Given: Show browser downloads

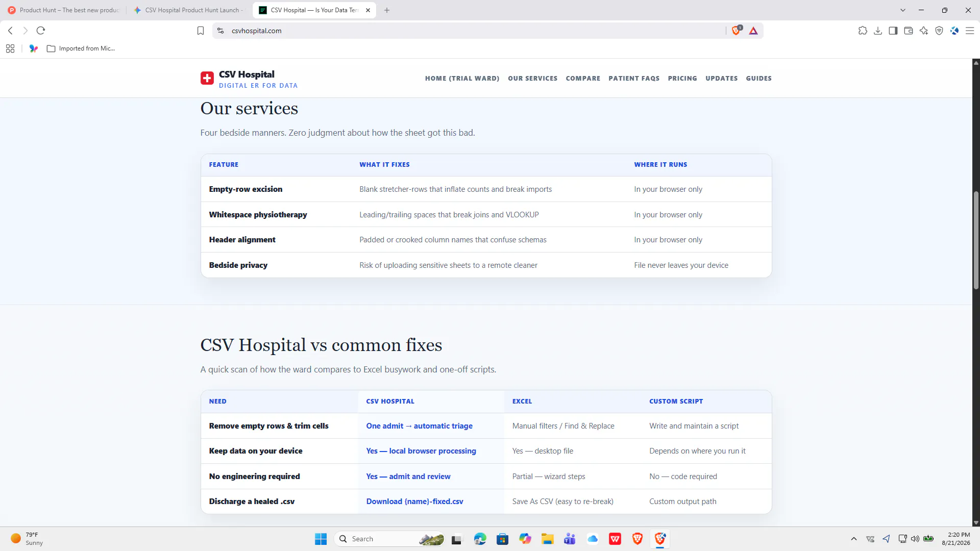Looking at the screenshot, I should 878,31.
